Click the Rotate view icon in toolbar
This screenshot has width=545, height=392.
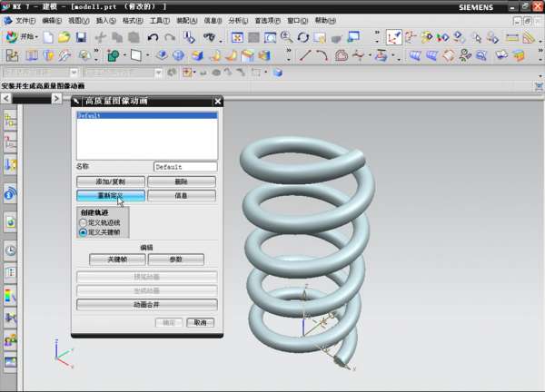[303, 38]
